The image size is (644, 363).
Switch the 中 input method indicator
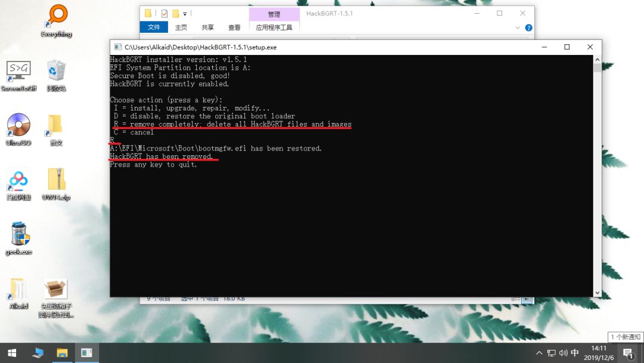tap(575, 353)
